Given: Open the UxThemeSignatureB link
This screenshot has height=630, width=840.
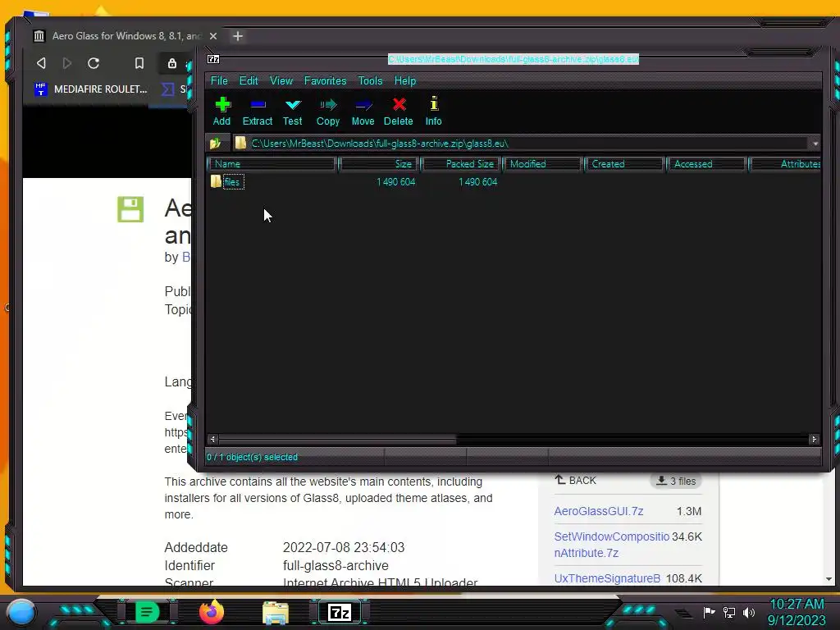Looking at the screenshot, I should (x=607, y=578).
